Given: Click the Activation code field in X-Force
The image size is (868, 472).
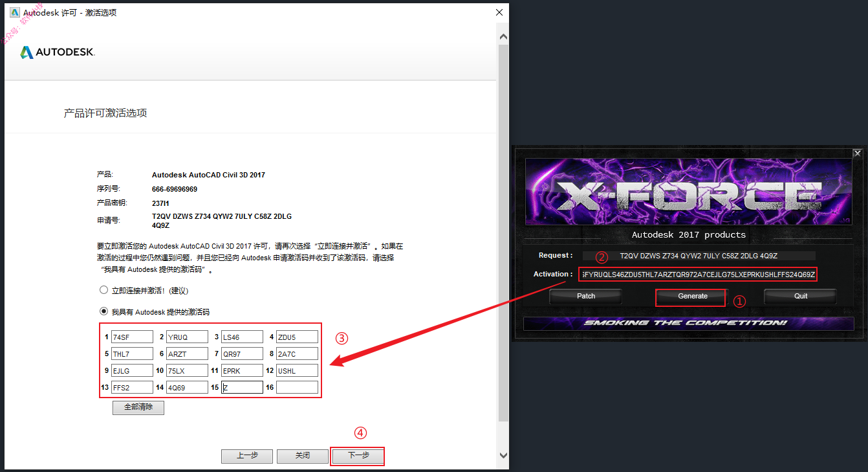Looking at the screenshot, I should click(699, 275).
